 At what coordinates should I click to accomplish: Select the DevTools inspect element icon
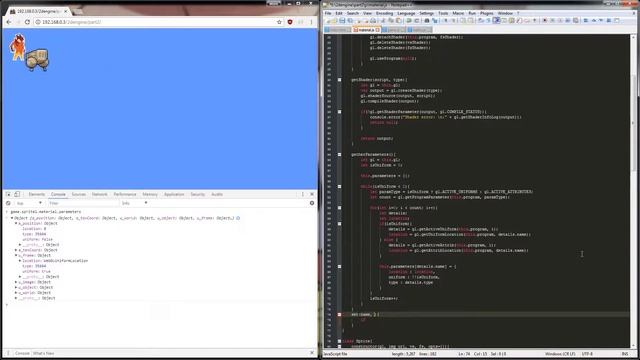8,194
